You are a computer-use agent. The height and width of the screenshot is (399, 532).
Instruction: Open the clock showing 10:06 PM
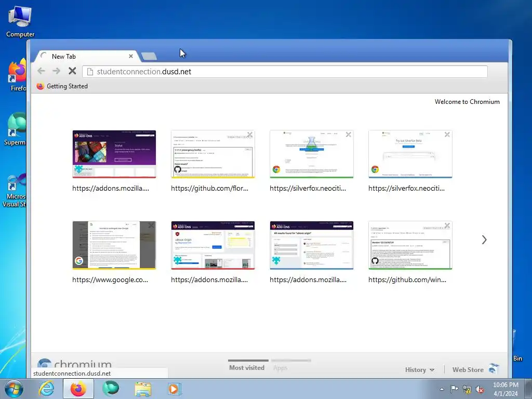point(506,389)
